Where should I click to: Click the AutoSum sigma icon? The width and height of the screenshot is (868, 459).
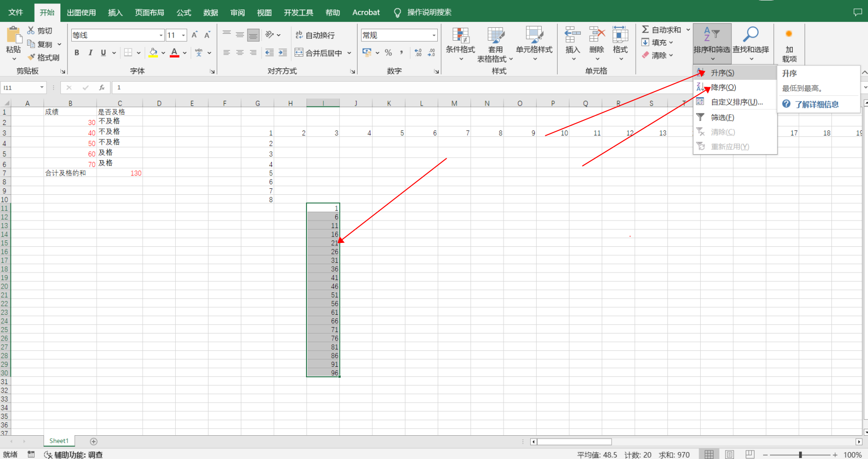(x=646, y=30)
